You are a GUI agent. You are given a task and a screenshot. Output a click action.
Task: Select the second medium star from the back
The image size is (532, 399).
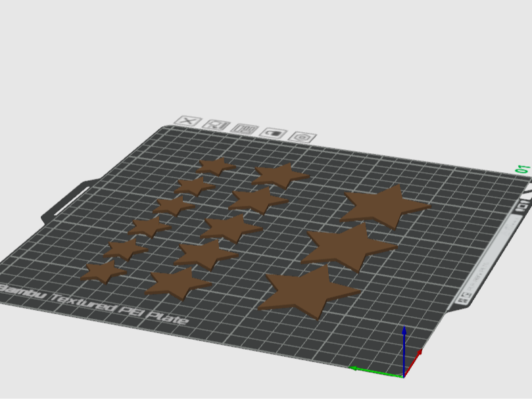[x=258, y=200]
